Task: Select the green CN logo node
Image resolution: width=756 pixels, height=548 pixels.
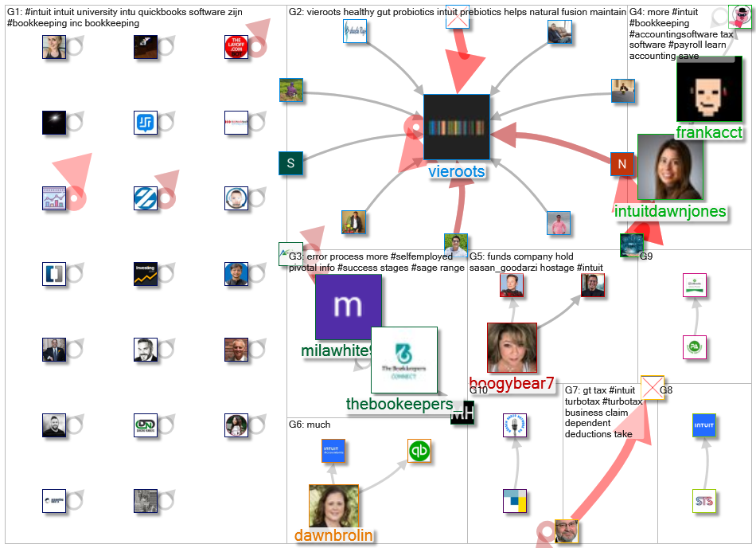Action: click(x=146, y=425)
